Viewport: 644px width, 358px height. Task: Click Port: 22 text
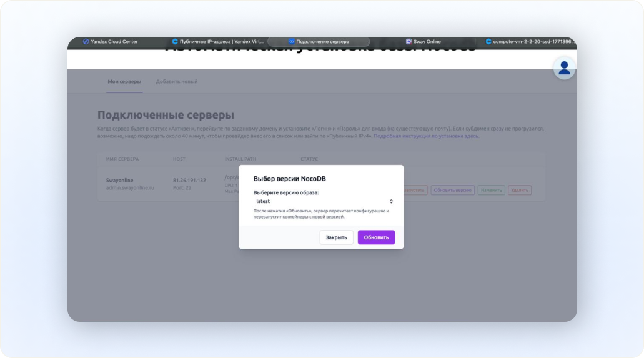pyautogui.click(x=182, y=188)
